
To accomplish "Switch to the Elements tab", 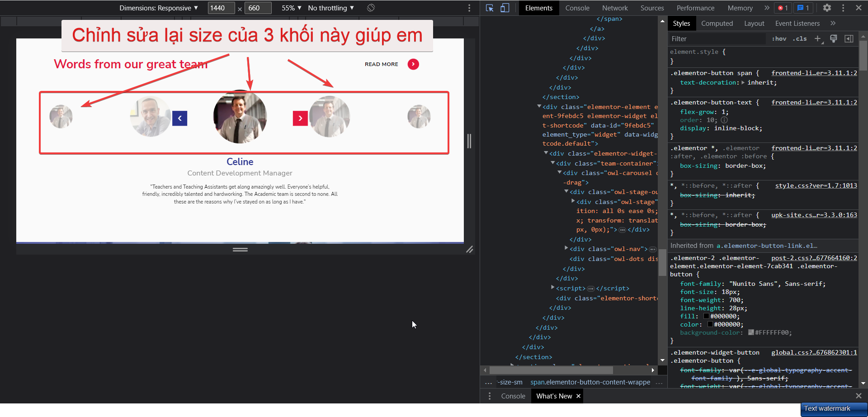I will pos(539,8).
